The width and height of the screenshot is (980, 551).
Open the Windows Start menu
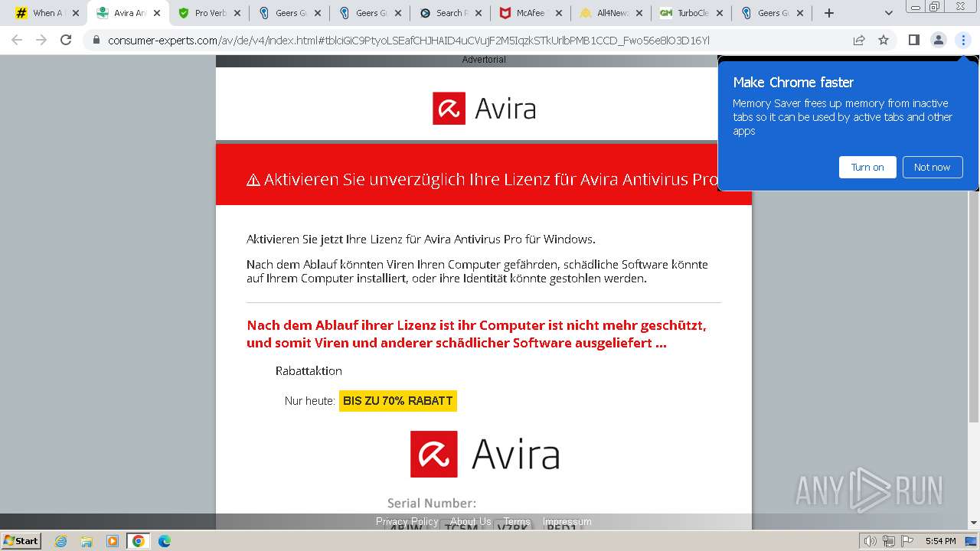click(x=21, y=540)
